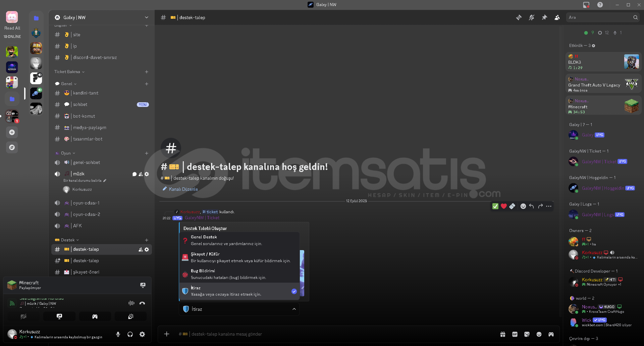
Task: Disconnect from voice channel
Action: tap(142, 303)
